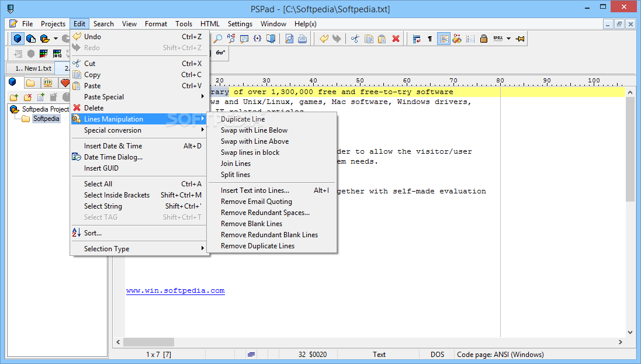The height and width of the screenshot is (364, 641).
Task: Click the New from template cube icon
Action: (x=31, y=39)
